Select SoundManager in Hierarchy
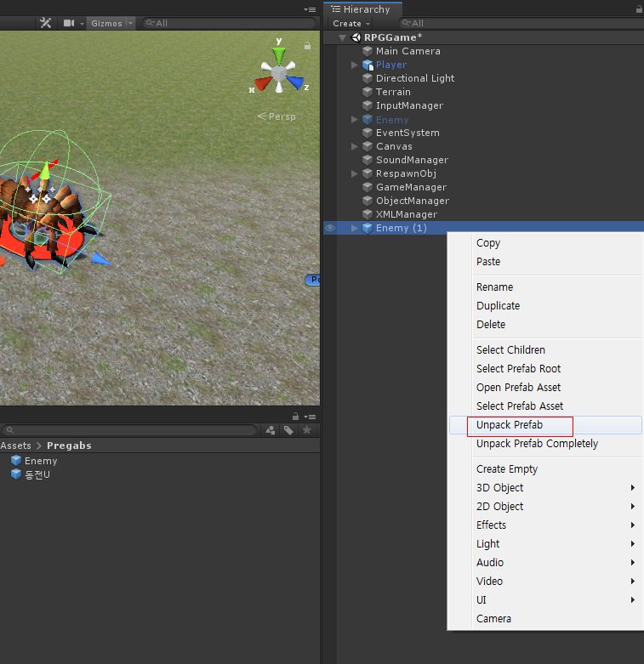 coord(412,160)
